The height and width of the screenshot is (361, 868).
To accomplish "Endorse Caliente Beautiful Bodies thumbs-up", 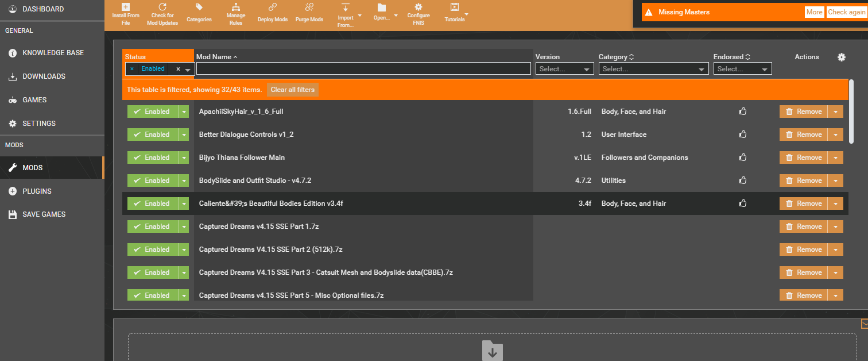I will click(x=743, y=203).
